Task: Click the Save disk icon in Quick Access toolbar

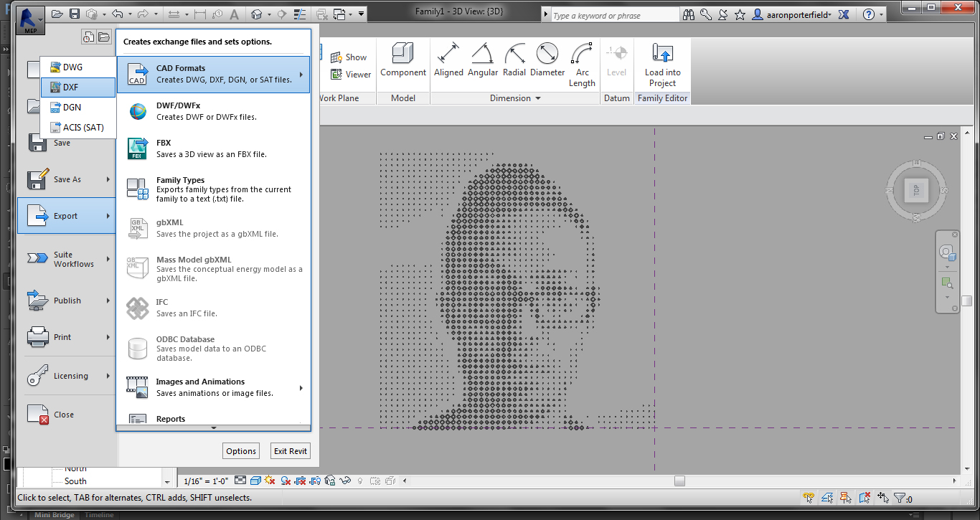Action: 75,14
